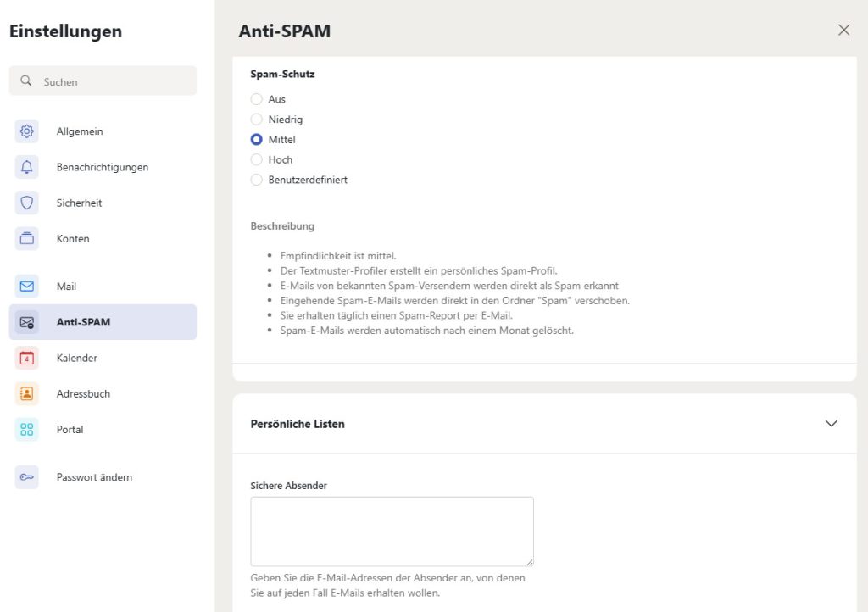The height and width of the screenshot is (612, 868).
Task: Click into the Sichere Absender text box
Action: [392, 531]
